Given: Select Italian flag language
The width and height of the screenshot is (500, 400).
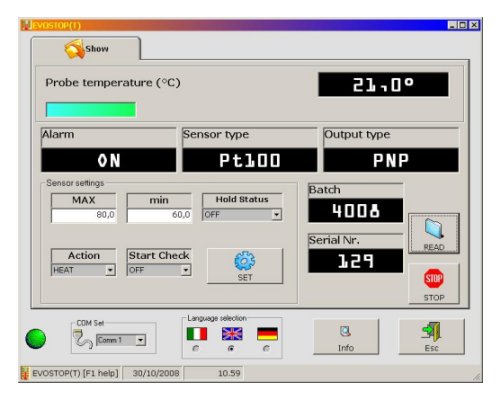Looking at the screenshot, I should point(197,334).
